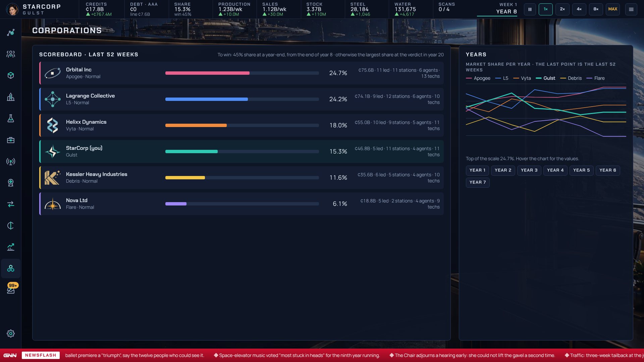Expand the Nova Ltd corporation row
Viewport: 644px width, 362px height.
pyautogui.click(x=241, y=204)
